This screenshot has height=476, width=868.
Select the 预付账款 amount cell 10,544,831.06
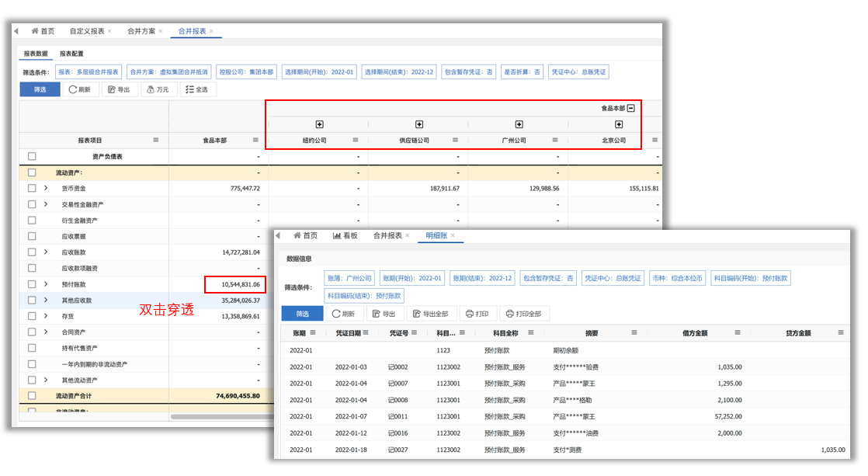235,284
